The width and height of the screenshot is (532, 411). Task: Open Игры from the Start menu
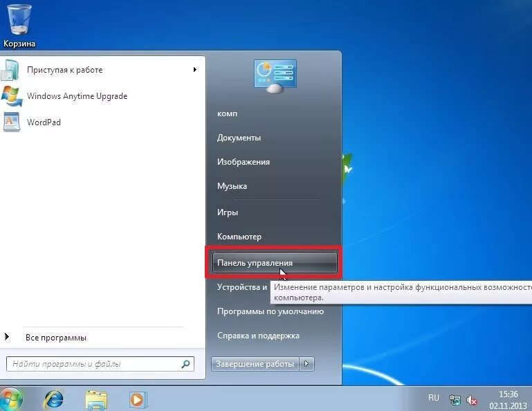(228, 212)
